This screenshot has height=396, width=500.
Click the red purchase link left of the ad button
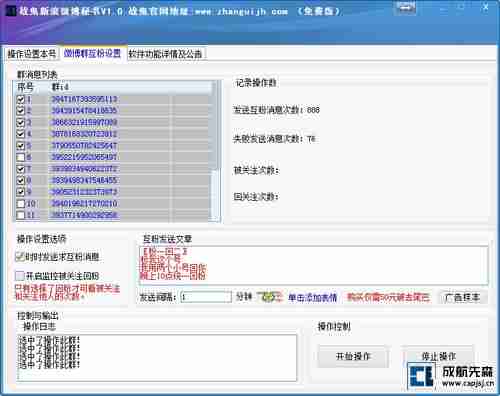(388, 297)
